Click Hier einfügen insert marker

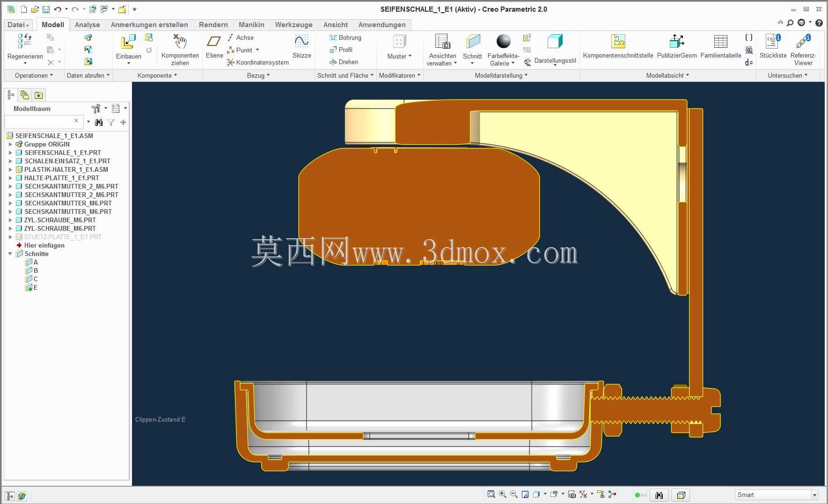[44, 245]
